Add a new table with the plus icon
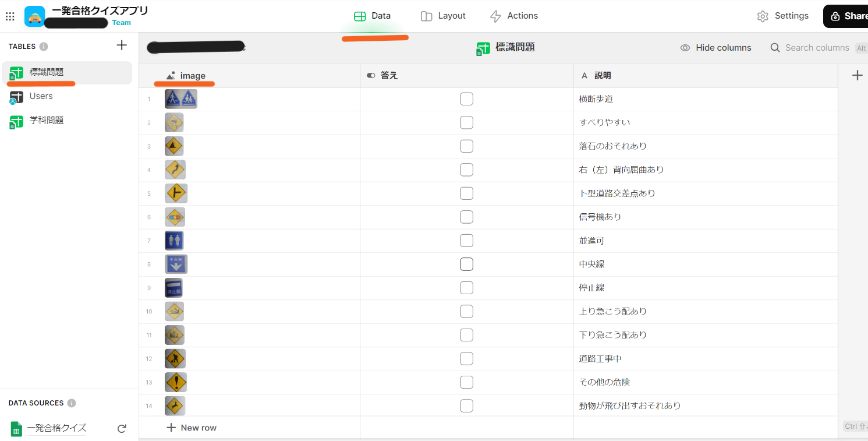This screenshot has width=868, height=441. pyautogui.click(x=122, y=45)
